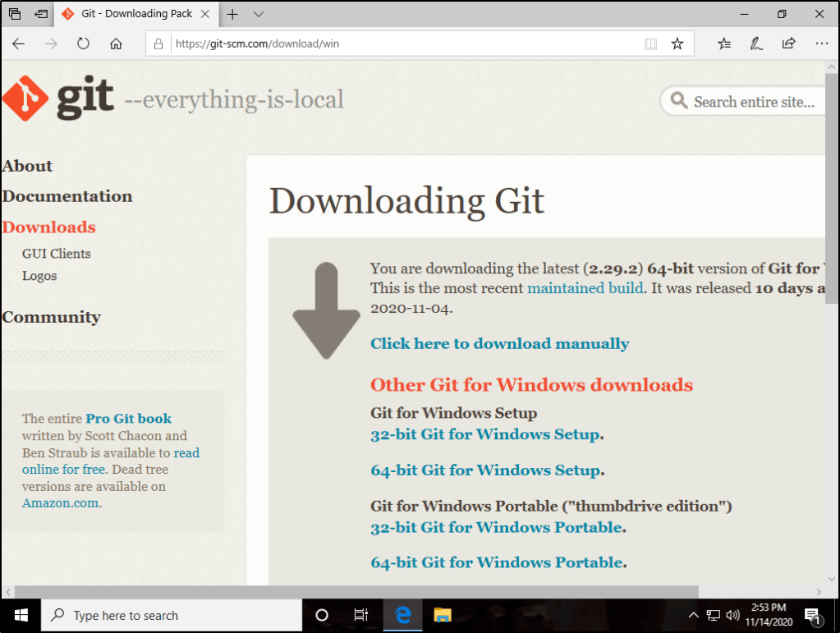Open the Documentation section in the sidebar
This screenshot has height=633, width=840.
pos(67,196)
